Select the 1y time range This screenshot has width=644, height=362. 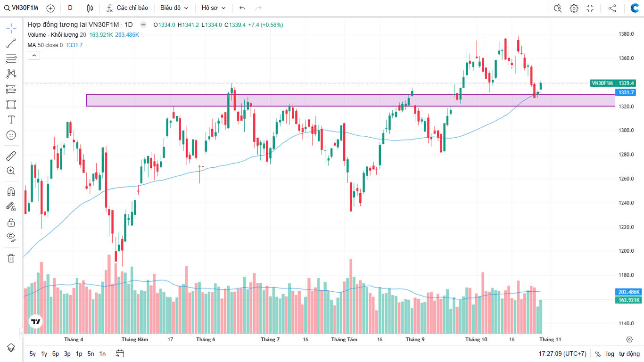pos(44,354)
